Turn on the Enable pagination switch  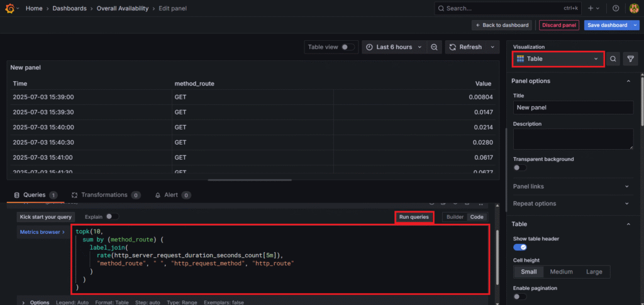click(x=519, y=296)
